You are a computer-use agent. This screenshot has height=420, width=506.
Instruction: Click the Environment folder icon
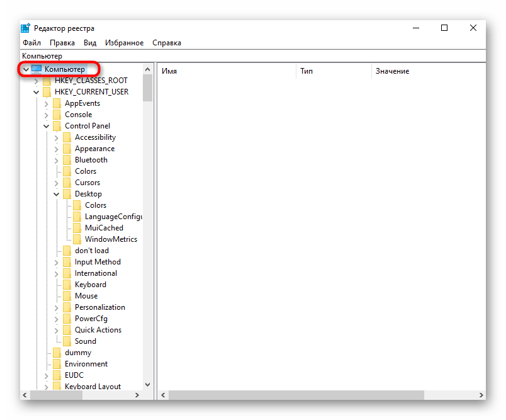pos(57,364)
